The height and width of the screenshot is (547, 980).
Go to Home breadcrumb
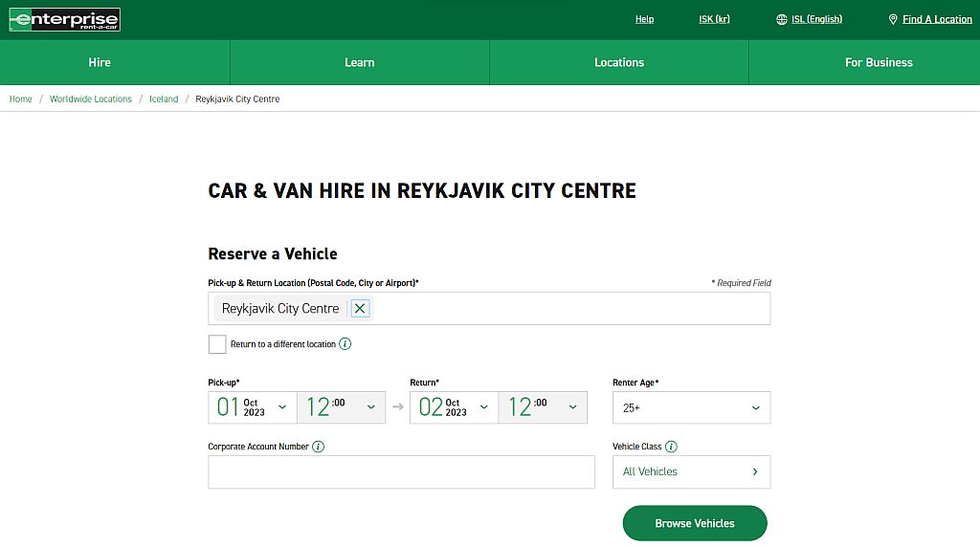point(21,99)
